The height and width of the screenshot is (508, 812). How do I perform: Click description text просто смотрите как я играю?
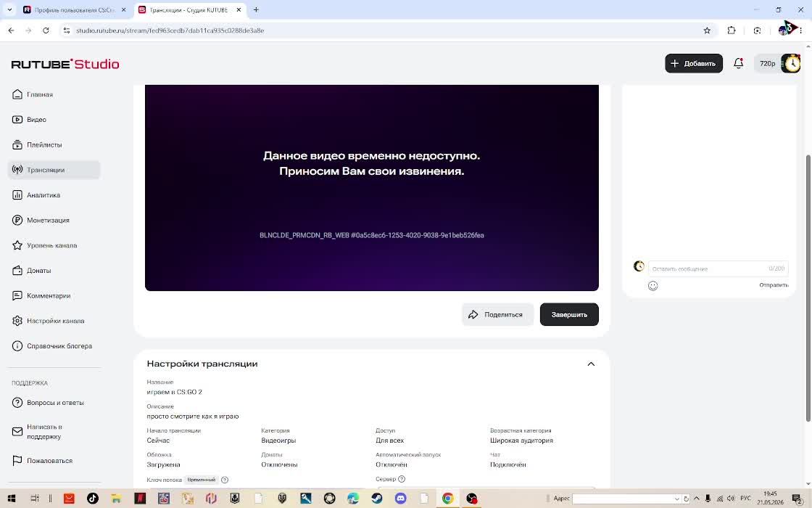pos(193,417)
